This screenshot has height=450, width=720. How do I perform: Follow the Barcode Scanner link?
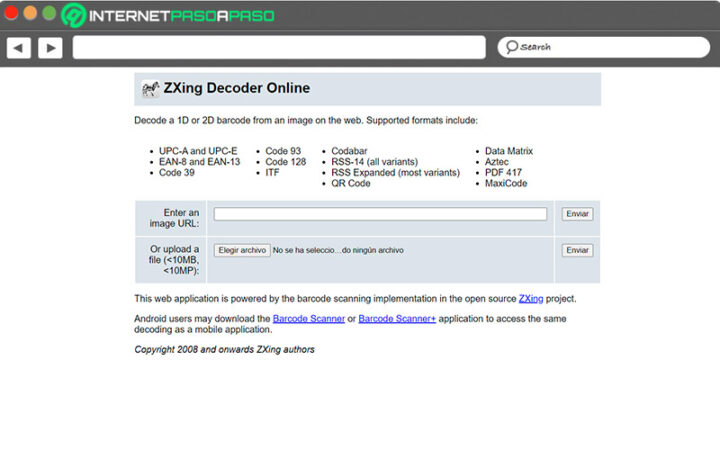[309, 318]
